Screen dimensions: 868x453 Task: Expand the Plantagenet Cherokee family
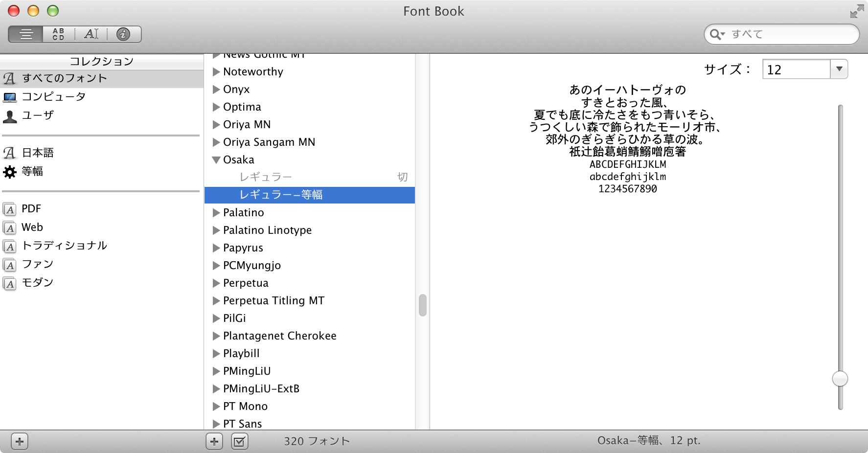click(x=216, y=336)
